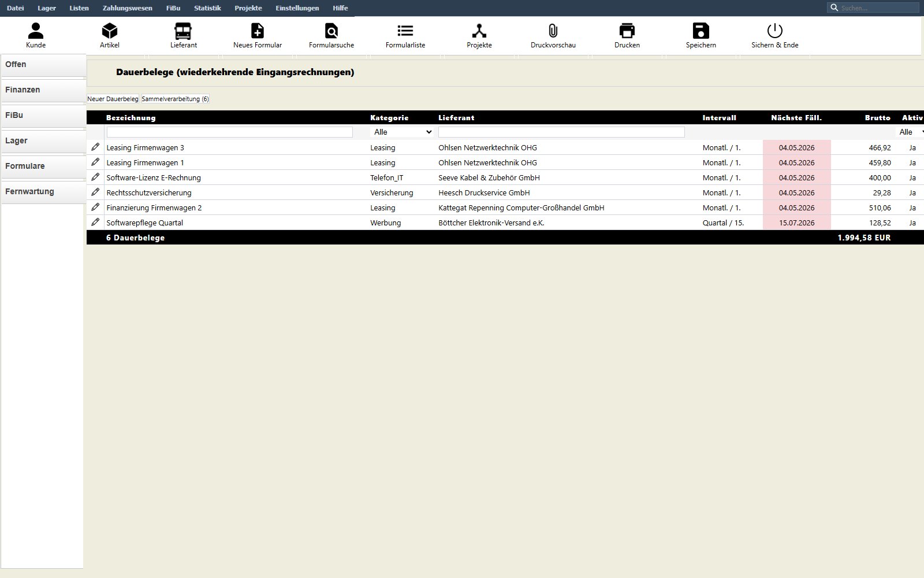Open the Aktiv filter dropdown
Screen dimensions: 924x578
[x=911, y=132]
